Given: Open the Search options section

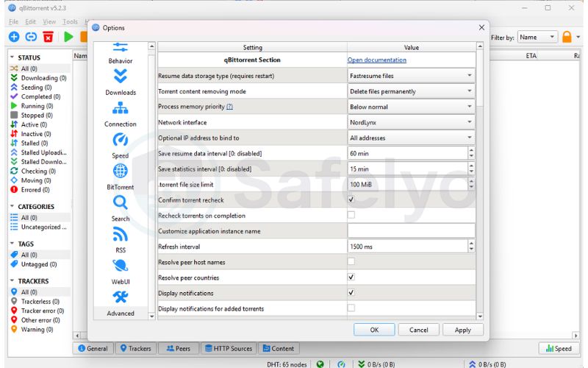Looking at the screenshot, I should 121,209.
